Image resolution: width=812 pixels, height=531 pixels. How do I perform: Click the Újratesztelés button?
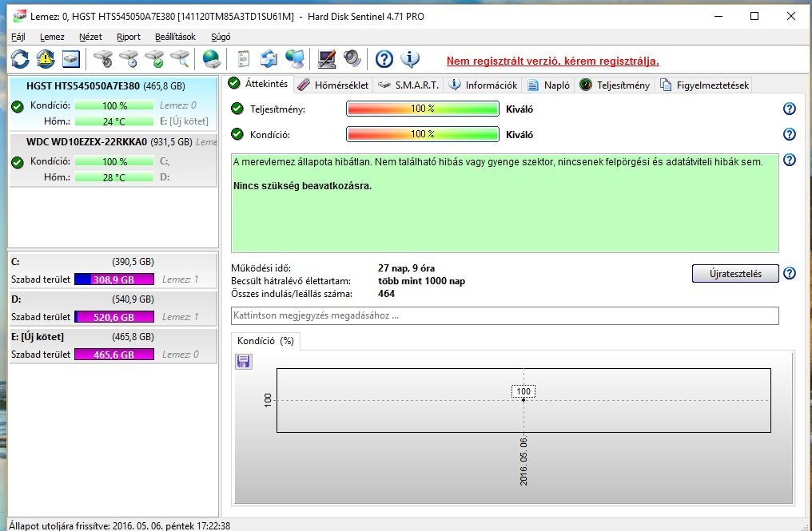coord(735,273)
